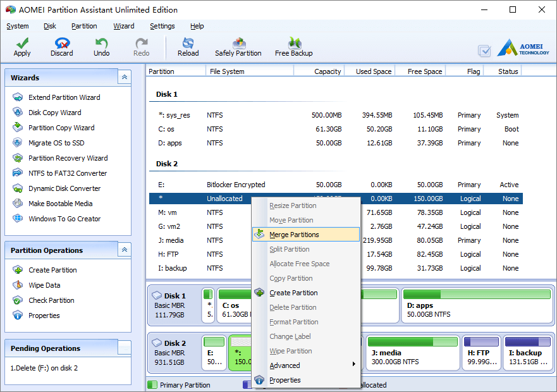Select the D: apps partition row

point(336,143)
